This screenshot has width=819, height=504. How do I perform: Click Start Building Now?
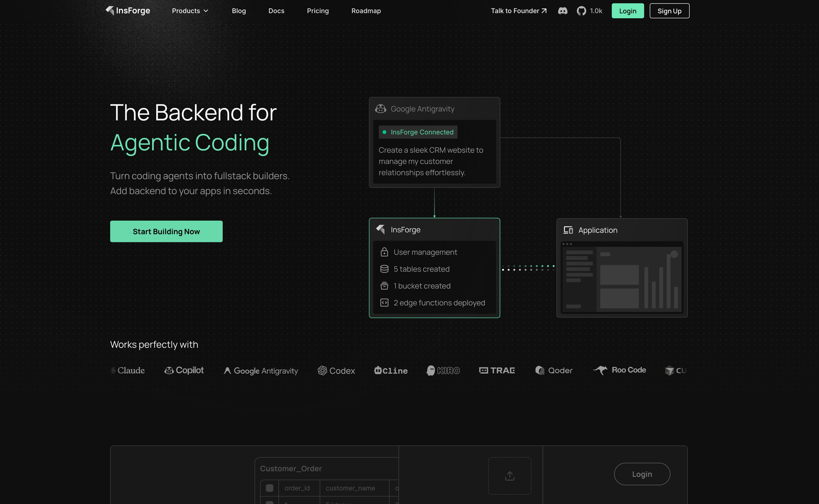tap(166, 231)
